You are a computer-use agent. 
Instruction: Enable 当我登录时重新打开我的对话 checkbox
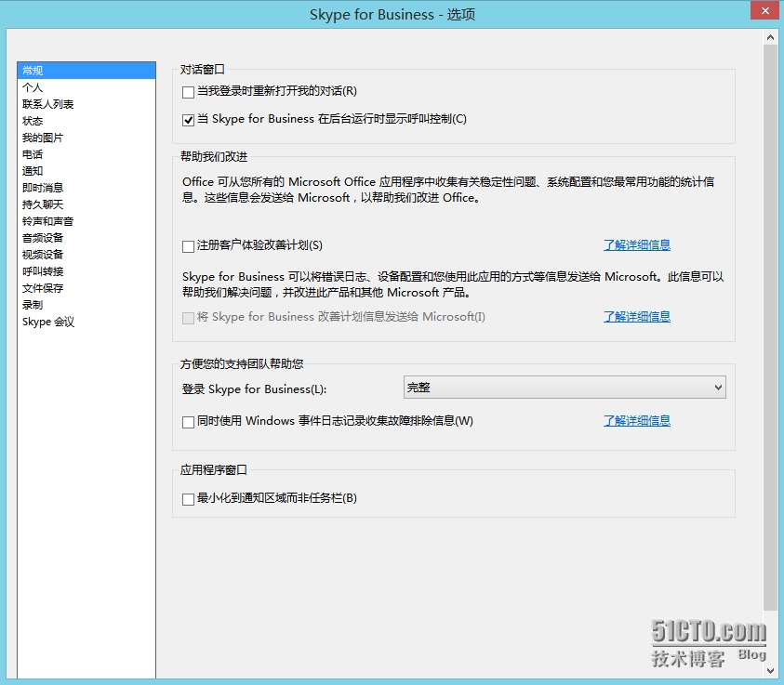click(x=189, y=92)
